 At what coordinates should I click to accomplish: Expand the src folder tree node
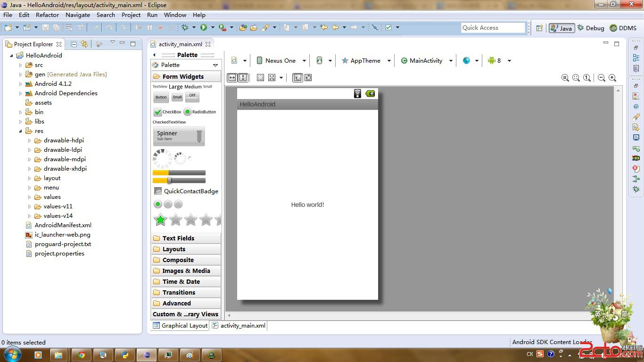(x=21, y=65)
